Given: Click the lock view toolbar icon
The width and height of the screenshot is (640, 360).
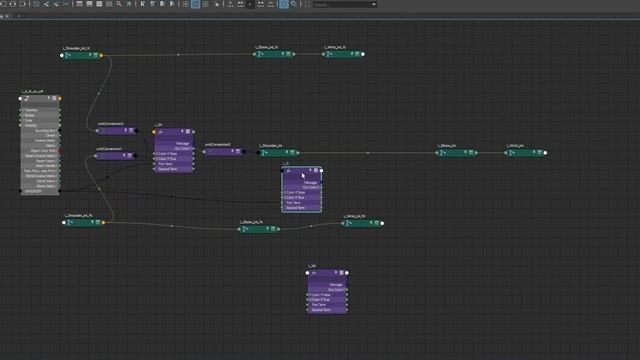Looking at the screenshot, I should pyautogui.click(x=217, y=4).
